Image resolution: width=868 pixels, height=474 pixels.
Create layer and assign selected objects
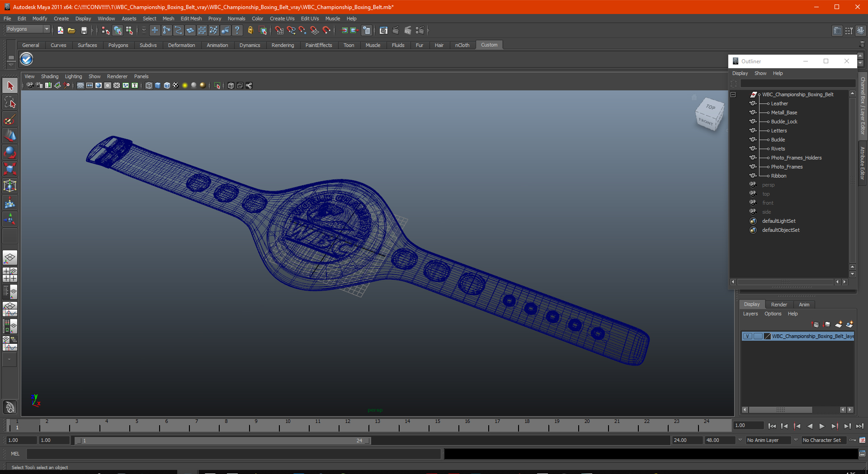click(x=849, y=324)
